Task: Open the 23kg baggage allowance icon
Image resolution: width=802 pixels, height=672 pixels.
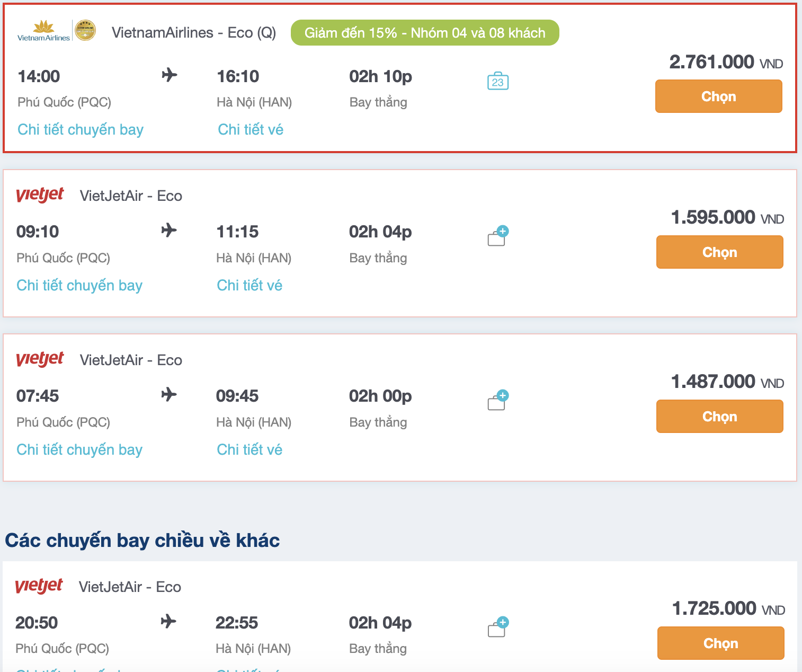Action: pyautogui.click(x=497, y=81)
